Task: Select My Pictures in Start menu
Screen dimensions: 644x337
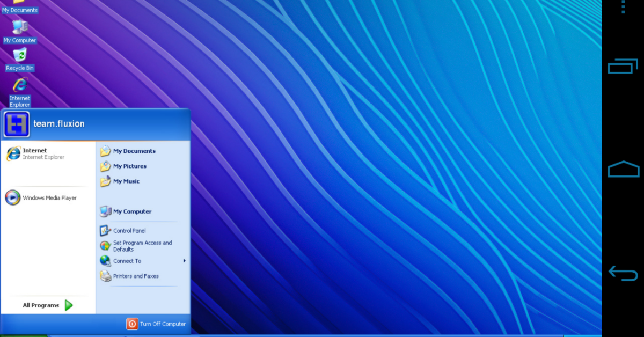Action: [x=129, y=166]
